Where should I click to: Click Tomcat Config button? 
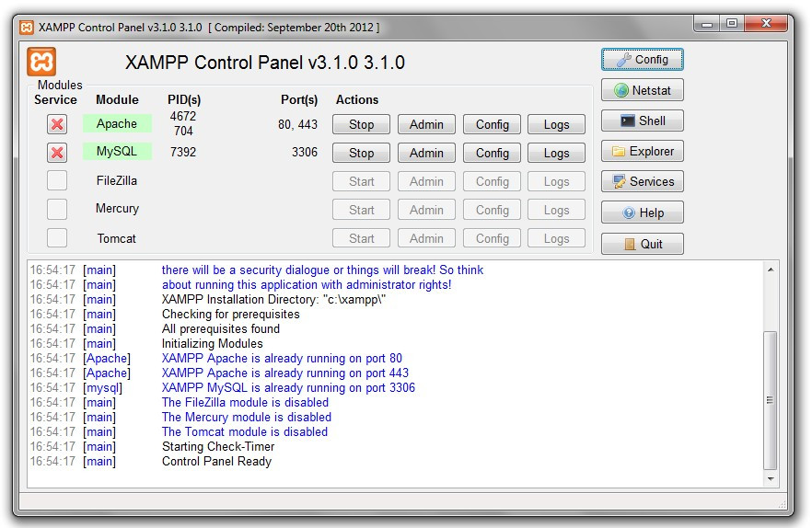click(x=492, y=238)
